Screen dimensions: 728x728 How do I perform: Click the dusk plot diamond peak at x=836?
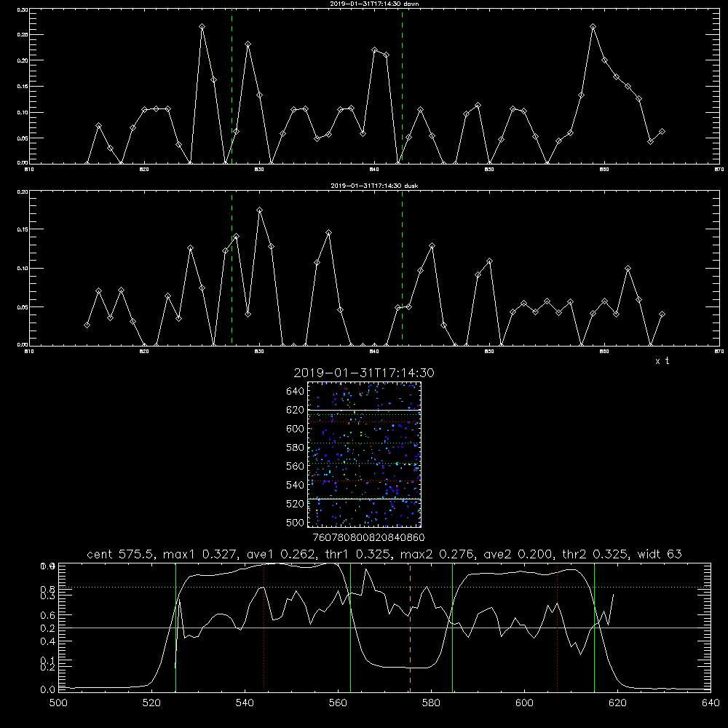tap(329, 233)
